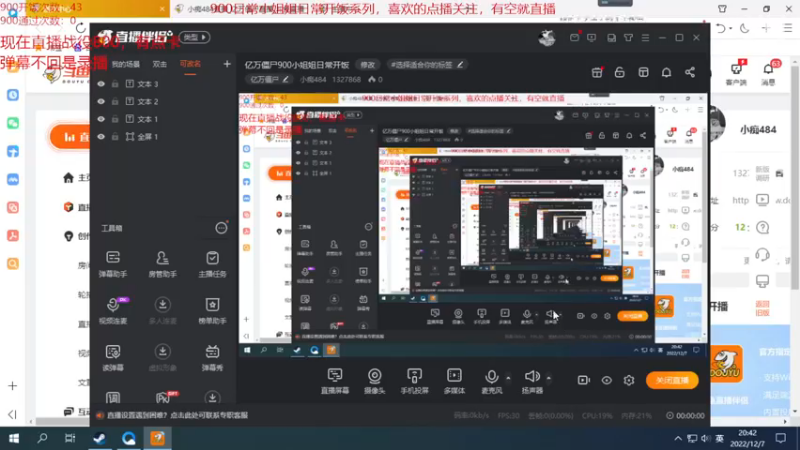Open the mail icon in title bar

click(x=574, y=38)
